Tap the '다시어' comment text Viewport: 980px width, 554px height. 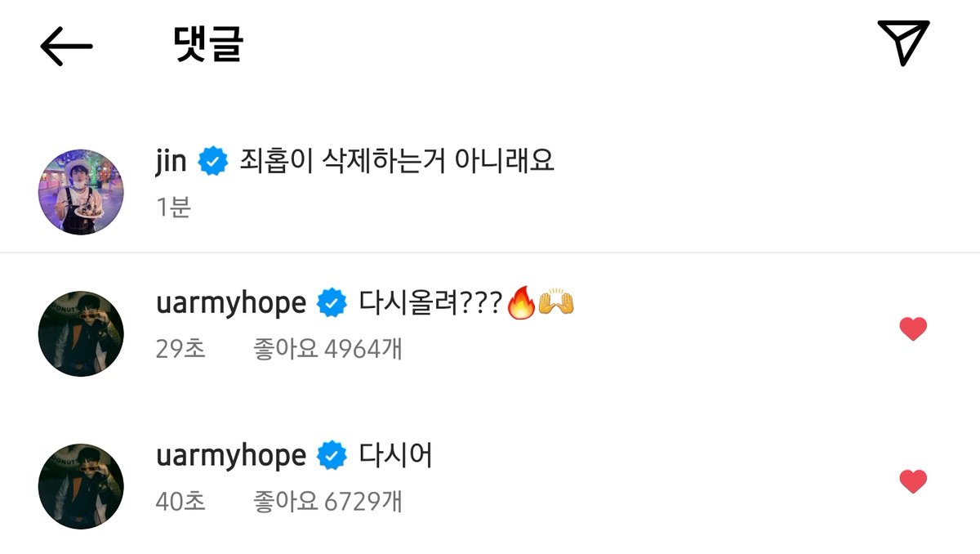pyautogui.click(x=396, y=455)
